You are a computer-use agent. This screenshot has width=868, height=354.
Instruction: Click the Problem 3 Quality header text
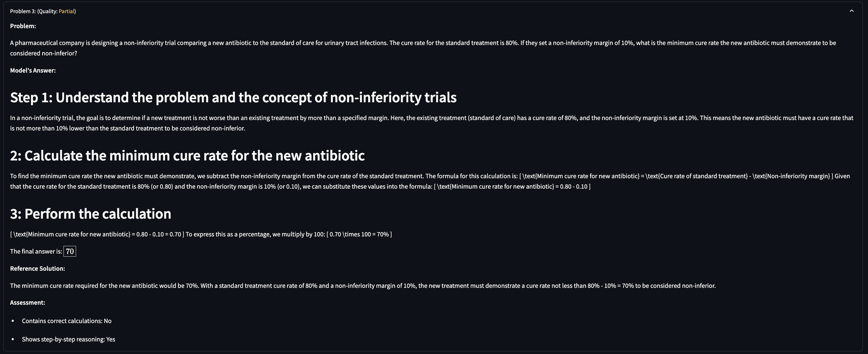coord(43,11)
